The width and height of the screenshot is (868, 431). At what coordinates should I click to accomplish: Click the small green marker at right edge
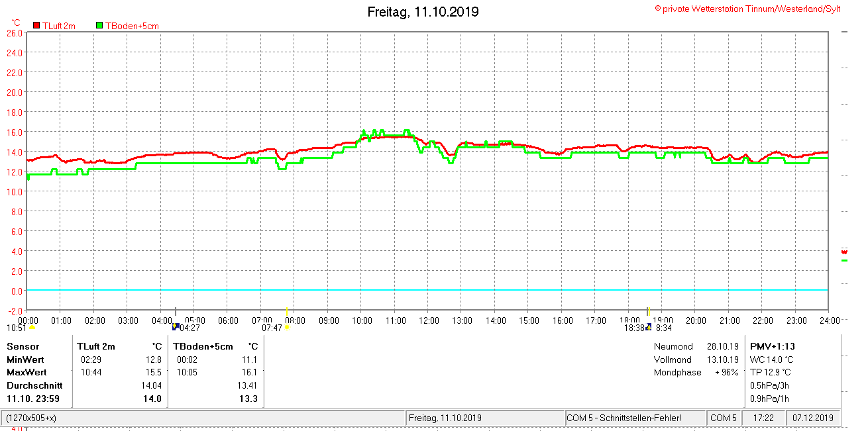844,260
